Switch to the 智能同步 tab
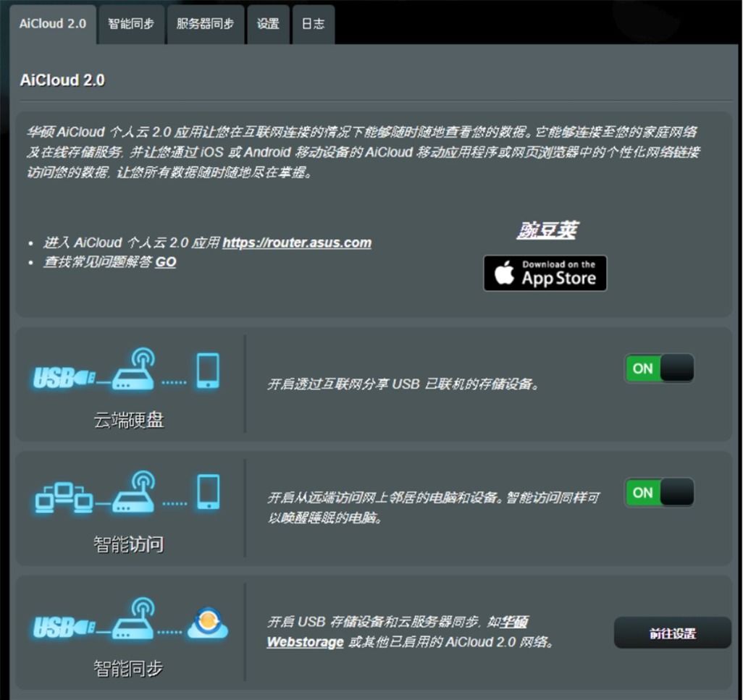Viewport: 743px width, 700px height. 131,24
